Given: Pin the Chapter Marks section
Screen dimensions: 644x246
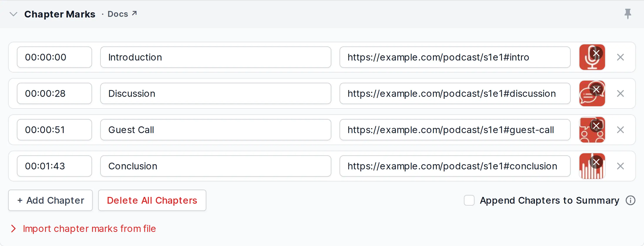Looking at the screenshot, I should click(x=627, y=14).
